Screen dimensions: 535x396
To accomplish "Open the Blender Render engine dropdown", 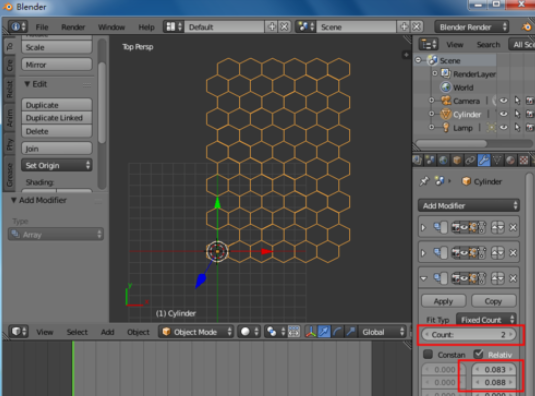I will tap(471, 27).
